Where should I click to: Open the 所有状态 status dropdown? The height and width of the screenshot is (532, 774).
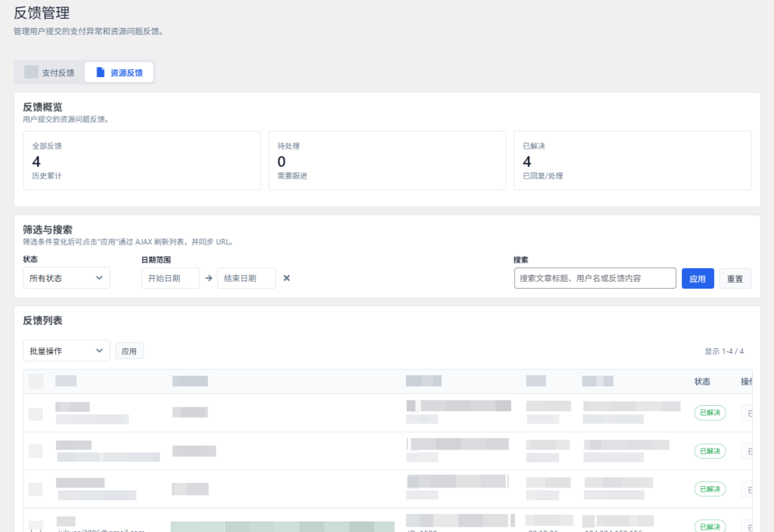point(67,278)
